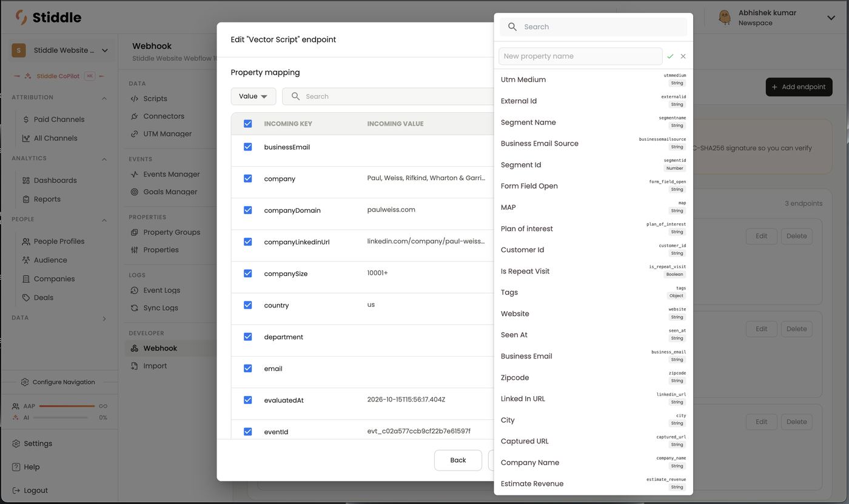Screen dimensions: 849x504
Task: Uncheck the company row checkbox
Action: coord(247,178)
